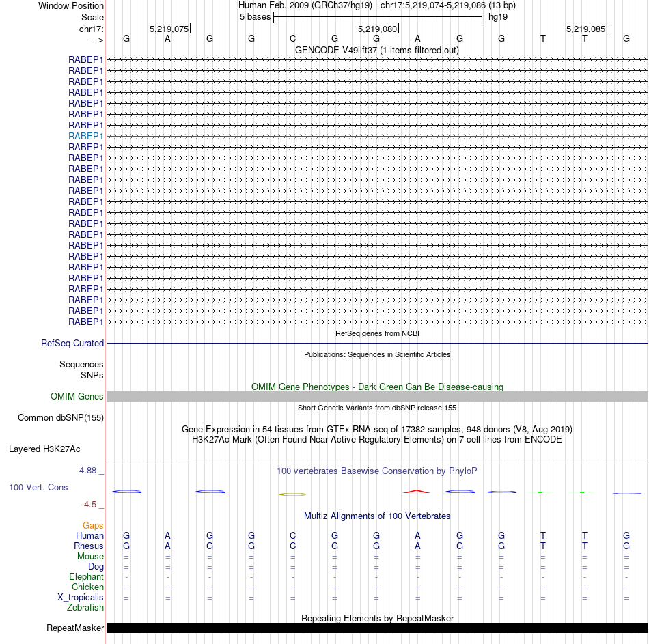The image size is (649, 644).
Task: Click the C base in the reference sequence row
Action: (292, 38)
